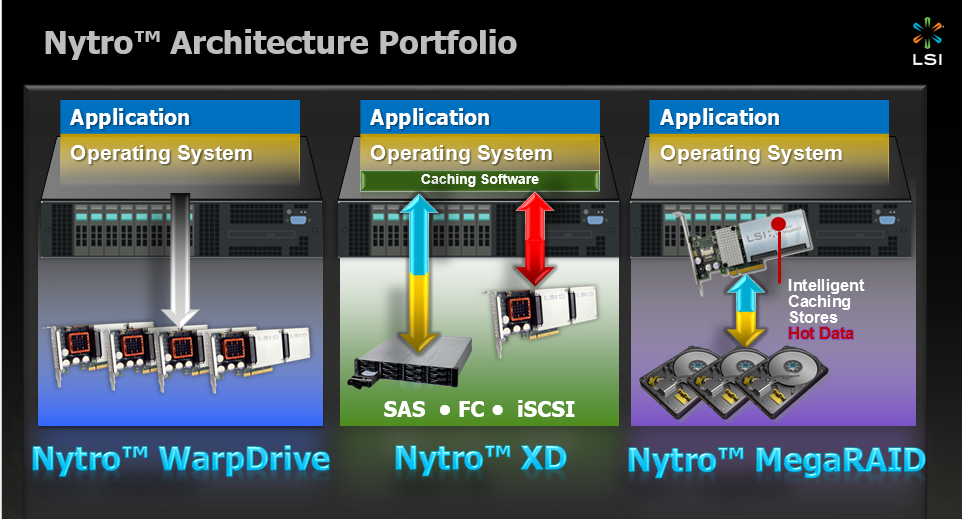Click the green Caching Software bar
962x519 pixels.
click(x=480, y=180)
